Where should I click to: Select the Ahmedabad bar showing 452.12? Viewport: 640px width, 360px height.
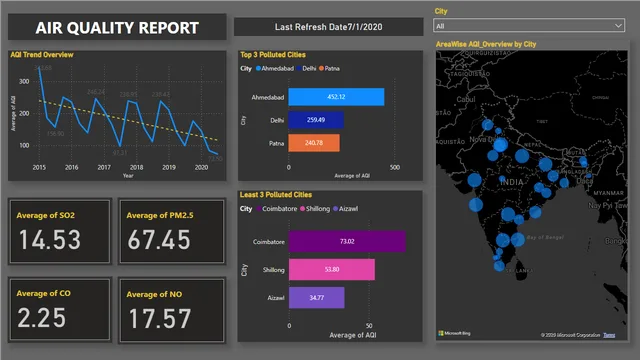click(336, 97)
